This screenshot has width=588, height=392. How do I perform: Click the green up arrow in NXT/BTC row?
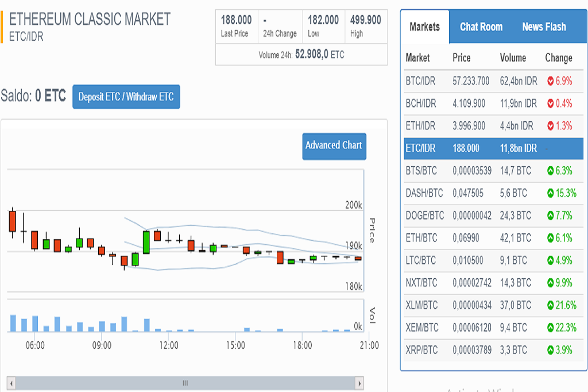[550, 283]
